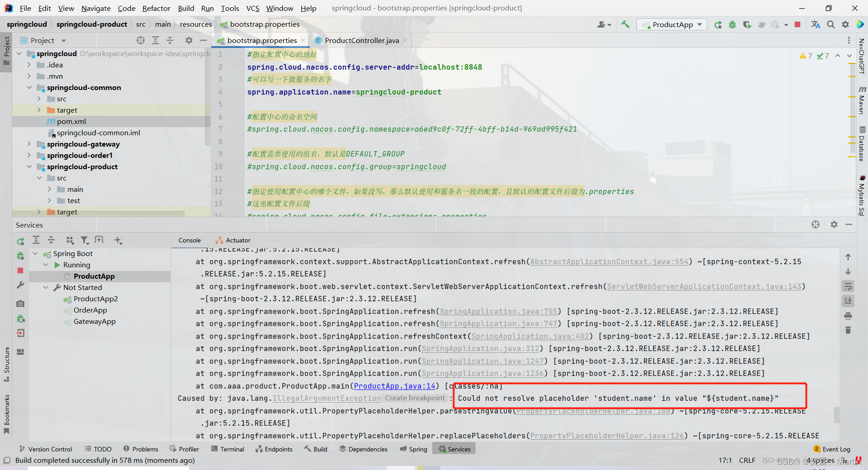The width and height of the screenshot is (868, 470).
Task: Click the Create breakpoint button
Action: (x=415, y=398)
